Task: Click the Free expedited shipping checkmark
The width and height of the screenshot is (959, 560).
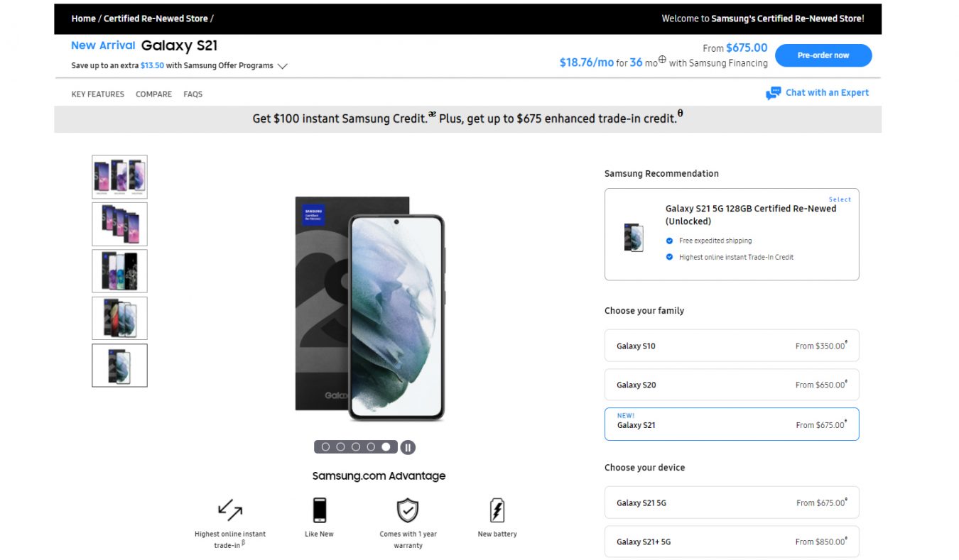Action: point(669,241)
